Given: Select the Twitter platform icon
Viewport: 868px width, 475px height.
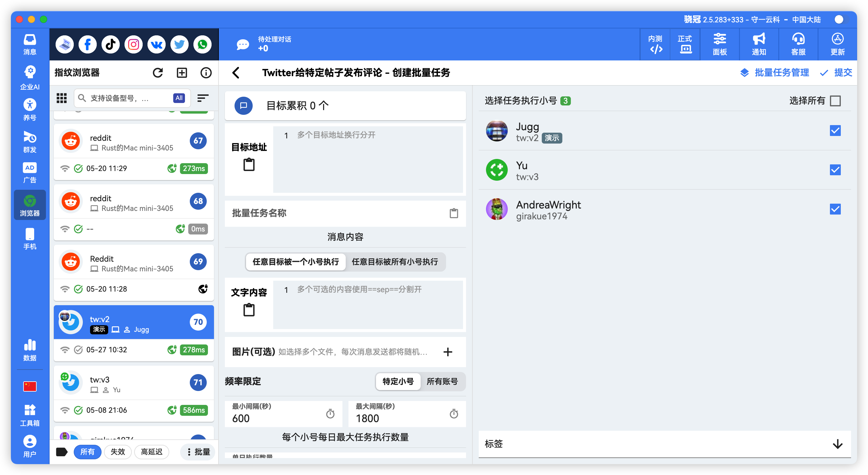Looking at the screenshot, I should pyautogui.click(x=179, y=44).
